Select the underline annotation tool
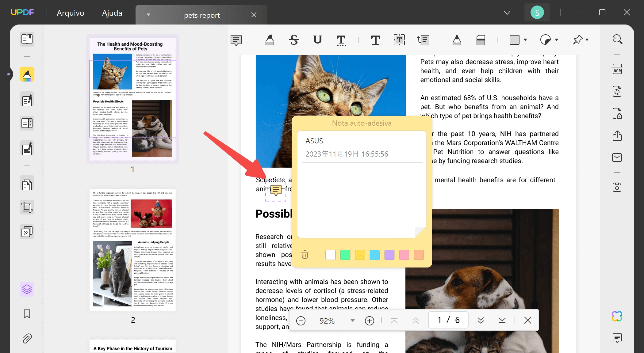Viewport: 644px width, 353px height. (x=317, y=40)
